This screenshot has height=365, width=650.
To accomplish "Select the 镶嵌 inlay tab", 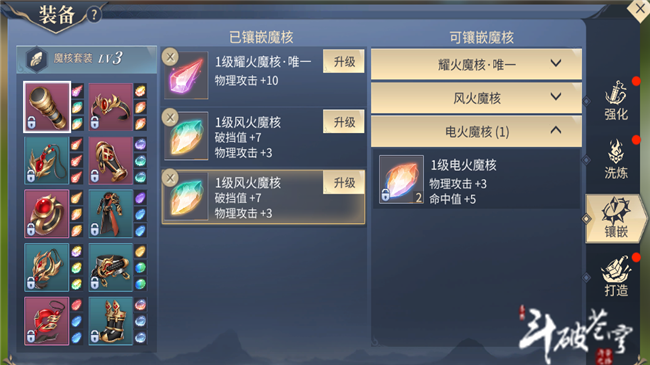I will pos(616,219).
